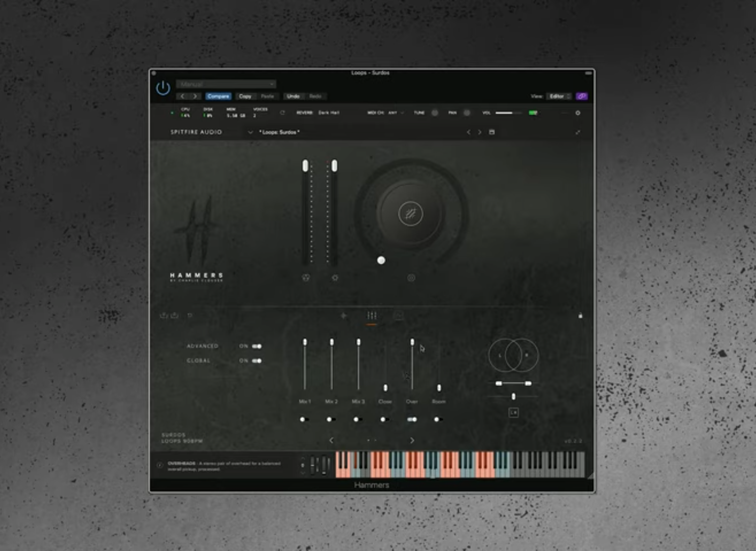Screen dimensions: 756x551
Task: Click the Copy button
Action: pyautogui.click(x=245, y=96)
